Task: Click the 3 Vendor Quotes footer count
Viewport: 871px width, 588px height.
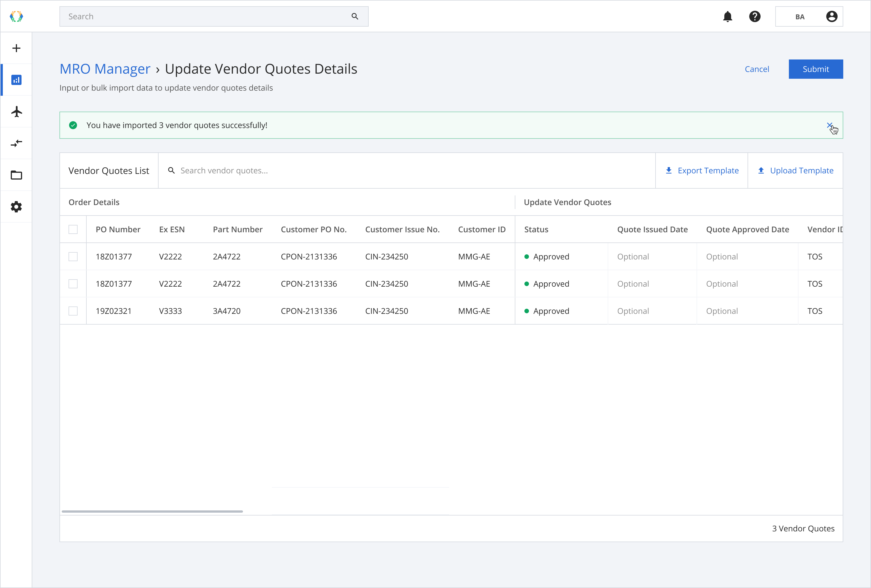Action: [x=803, y=528]
